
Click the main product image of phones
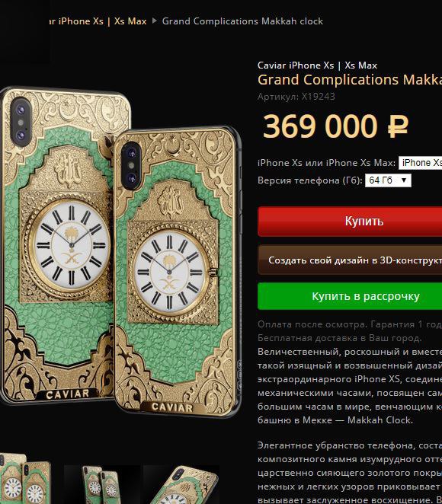click(120, 252)
